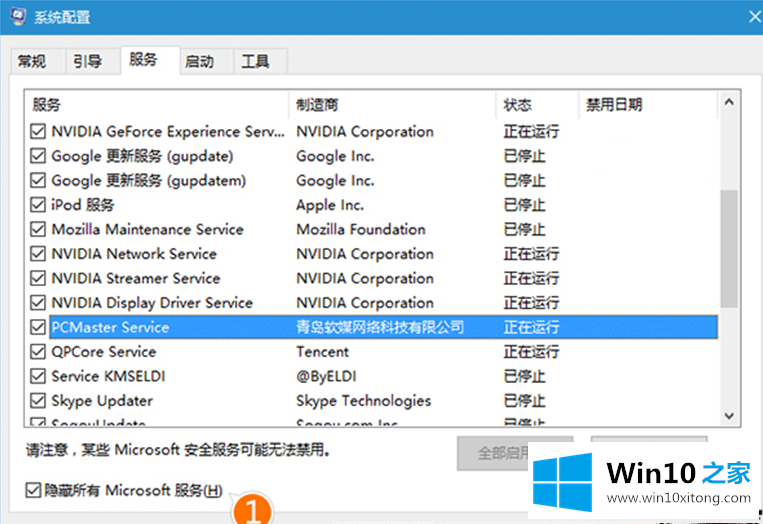Select the Service KMSELDI row
This screenshot has height=524, width=763.
(373, 376)
